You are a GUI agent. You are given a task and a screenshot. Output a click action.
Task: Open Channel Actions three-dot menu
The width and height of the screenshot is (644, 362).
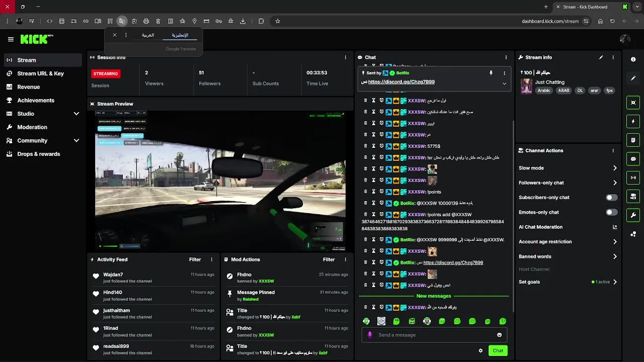pyautogui.click(x=613, y=150)
